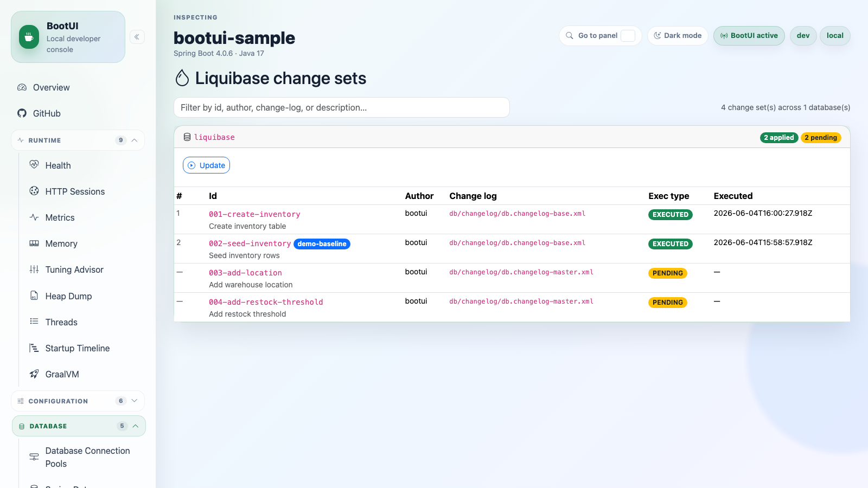
Task: Expand the Configuration section chevron
Action: [135, 401]
